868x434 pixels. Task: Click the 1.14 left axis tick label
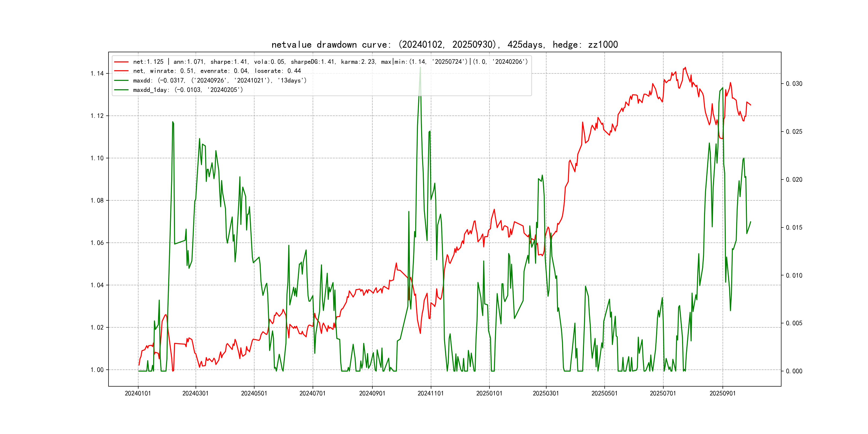point(97,73)
